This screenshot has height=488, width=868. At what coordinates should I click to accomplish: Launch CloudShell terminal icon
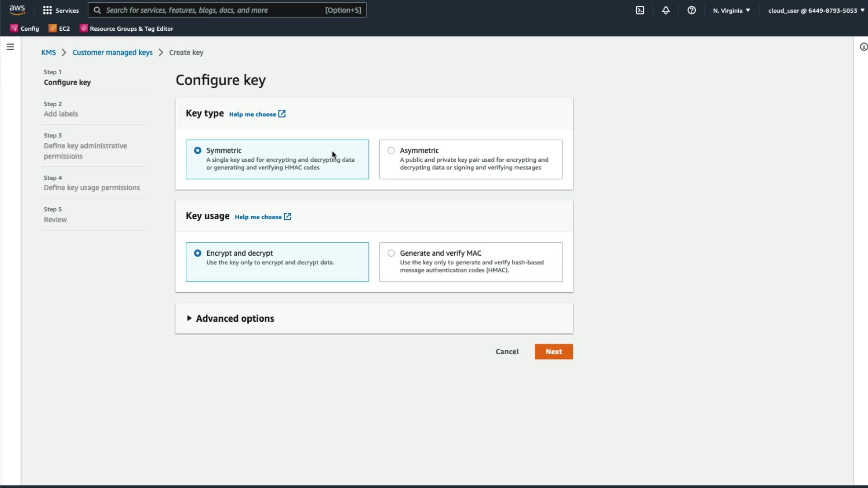[x=640, y=10]
